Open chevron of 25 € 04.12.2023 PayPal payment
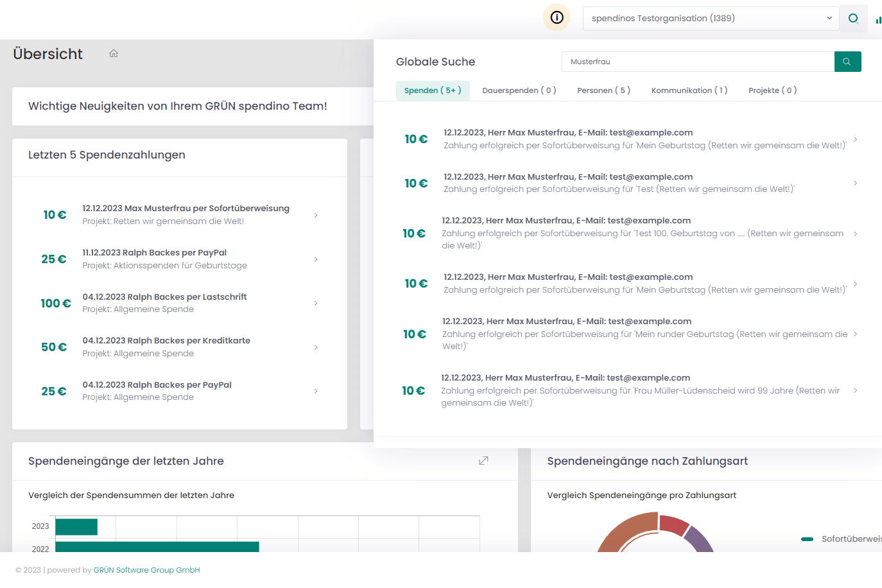 coord(316,391)
